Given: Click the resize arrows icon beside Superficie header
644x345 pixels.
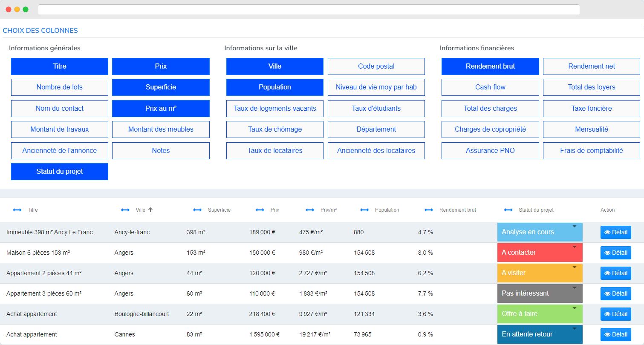Looking at the screenshot, I should (197, 210).
